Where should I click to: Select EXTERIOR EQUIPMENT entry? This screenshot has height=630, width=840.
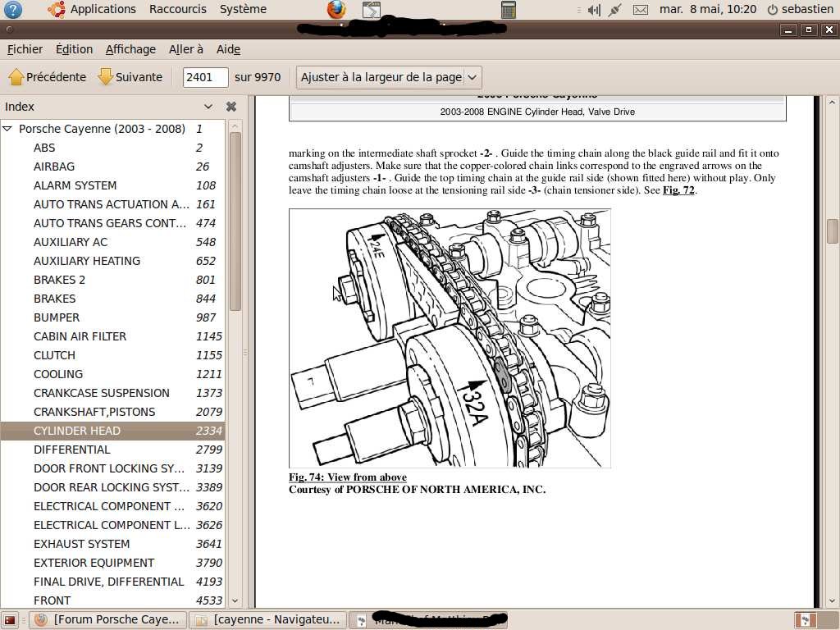112,563
